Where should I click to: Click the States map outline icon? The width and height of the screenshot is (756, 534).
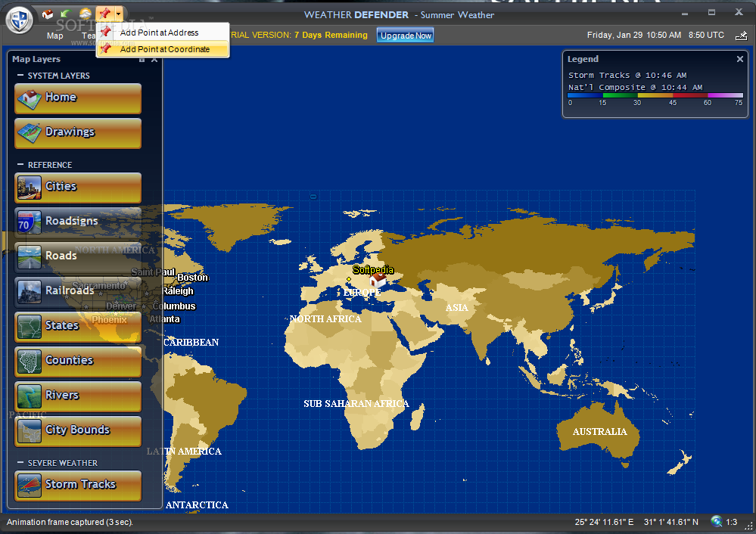[x=30, y=328]
